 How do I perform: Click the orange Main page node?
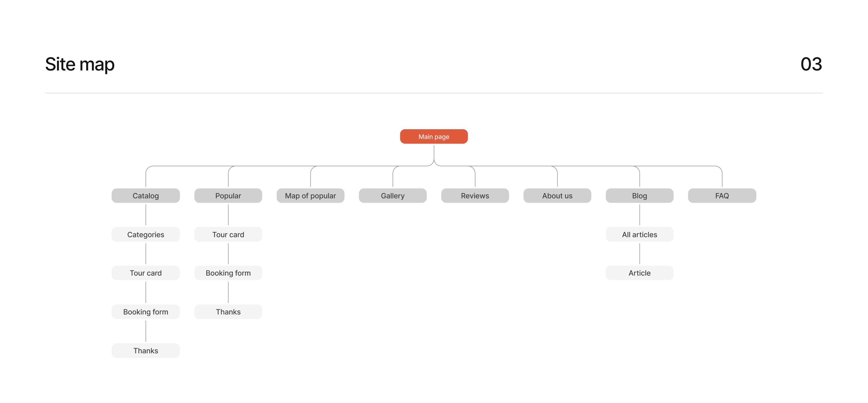click(x=434, y=137)
